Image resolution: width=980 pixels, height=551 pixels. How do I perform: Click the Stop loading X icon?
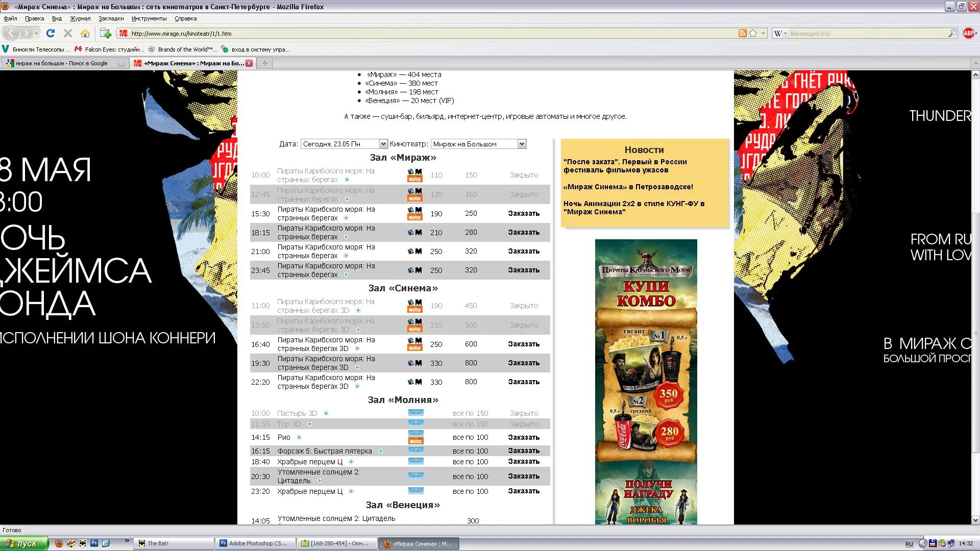[x=67, y=33]
